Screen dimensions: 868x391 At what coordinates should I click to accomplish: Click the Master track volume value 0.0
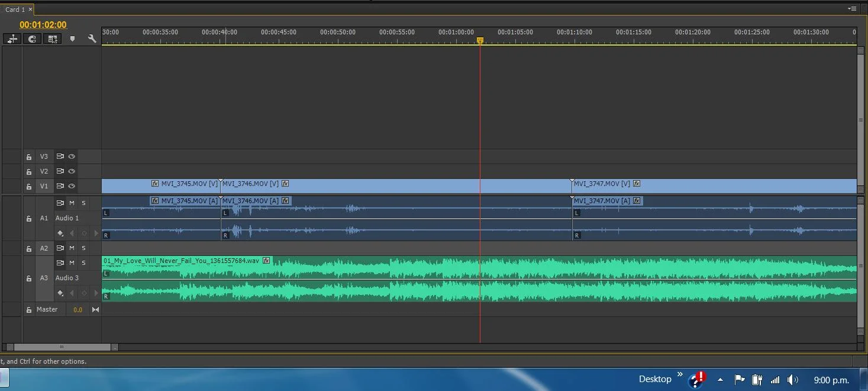[x=78, y=310]
